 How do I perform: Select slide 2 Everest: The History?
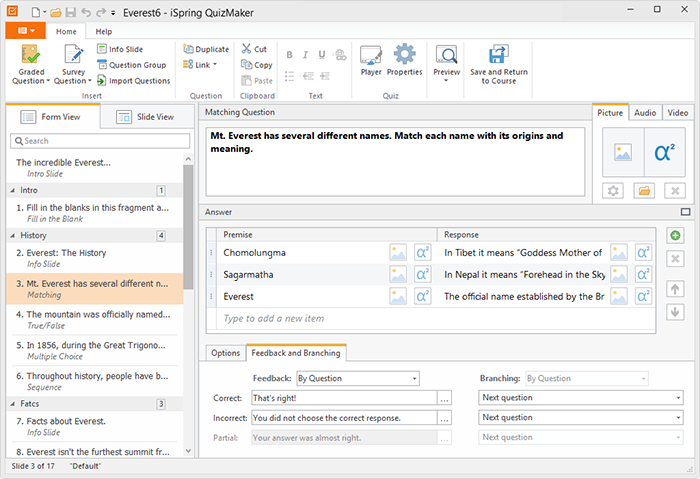click(95, 258)
